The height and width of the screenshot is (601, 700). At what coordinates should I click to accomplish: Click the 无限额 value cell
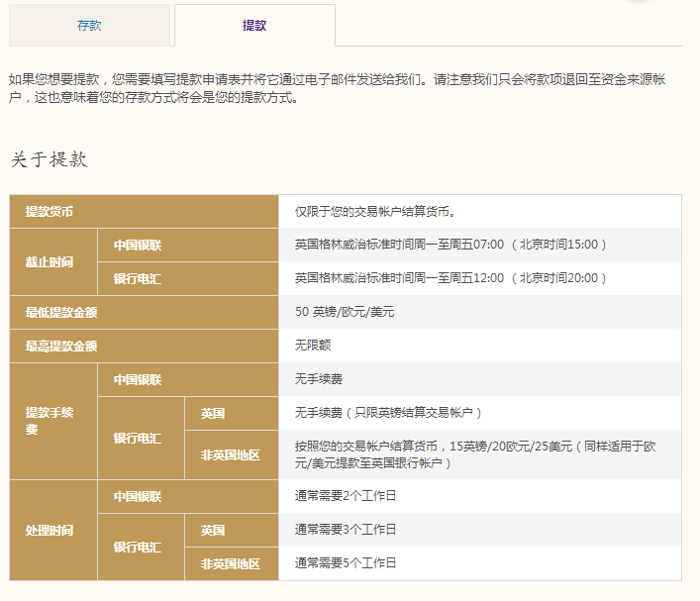(x=314, y=346)
